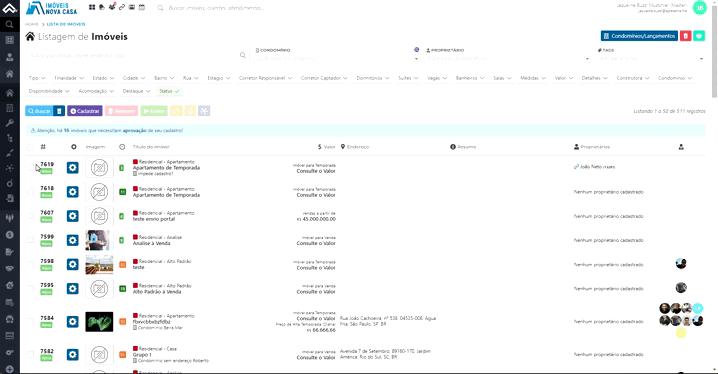Click the Remover button
This screenshot has width=718, height=374.
tap(121, 111)
